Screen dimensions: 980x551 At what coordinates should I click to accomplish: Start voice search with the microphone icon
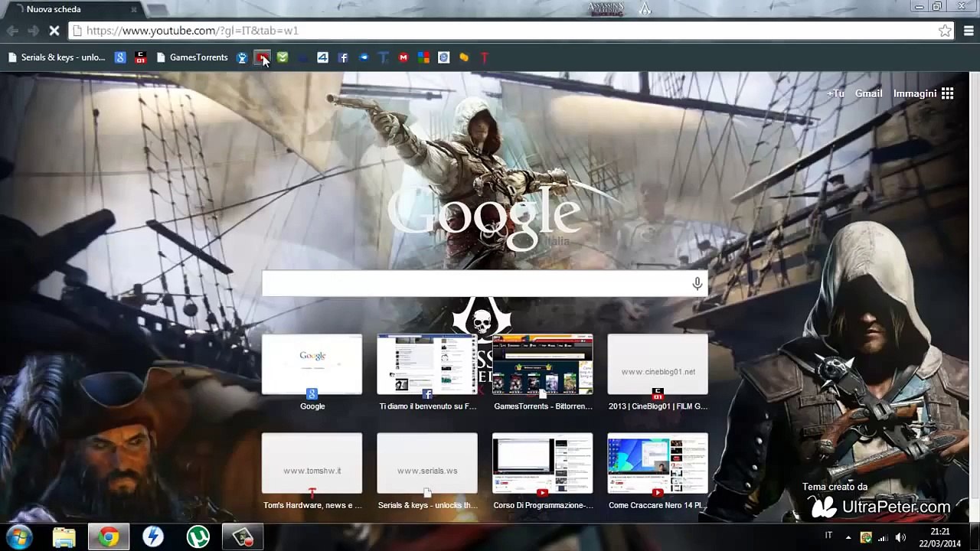[x=697, y=283]
